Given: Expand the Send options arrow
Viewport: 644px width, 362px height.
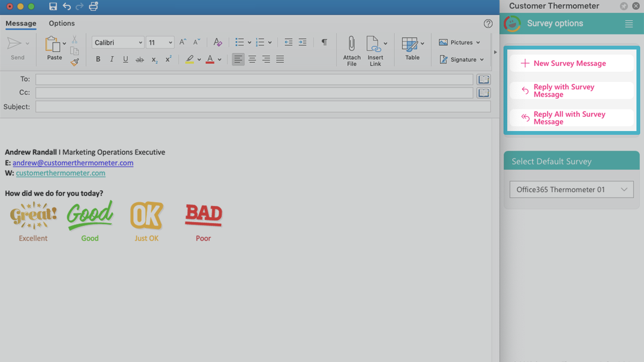Looking at the screenshot, I should (27, 44).
